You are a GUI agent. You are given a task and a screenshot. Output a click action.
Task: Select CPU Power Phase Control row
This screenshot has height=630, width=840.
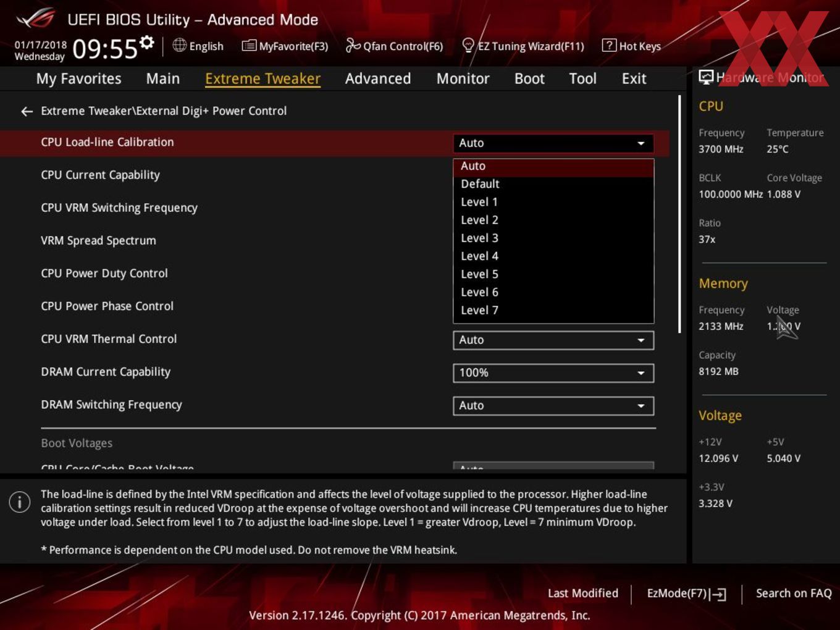107,306
